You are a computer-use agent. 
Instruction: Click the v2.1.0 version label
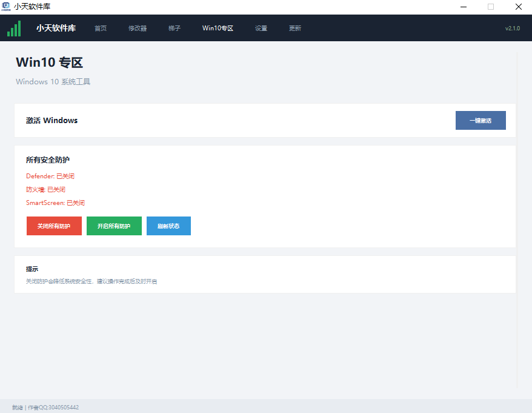point(513,28)
